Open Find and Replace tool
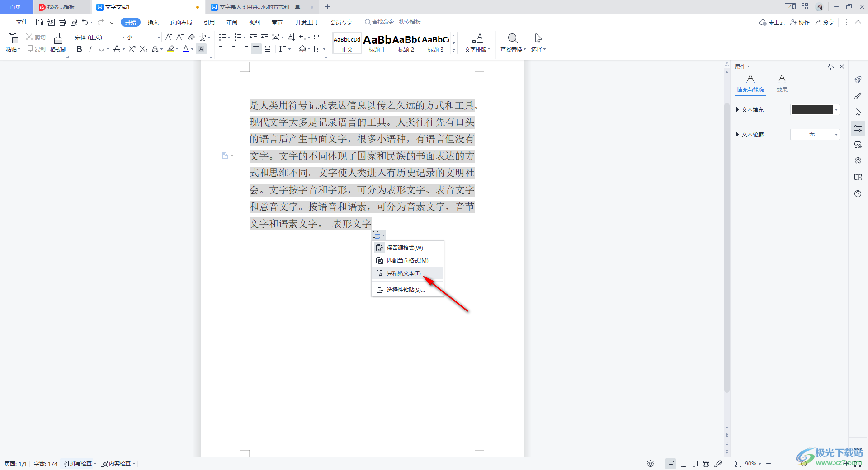 [x=513, y=42]
